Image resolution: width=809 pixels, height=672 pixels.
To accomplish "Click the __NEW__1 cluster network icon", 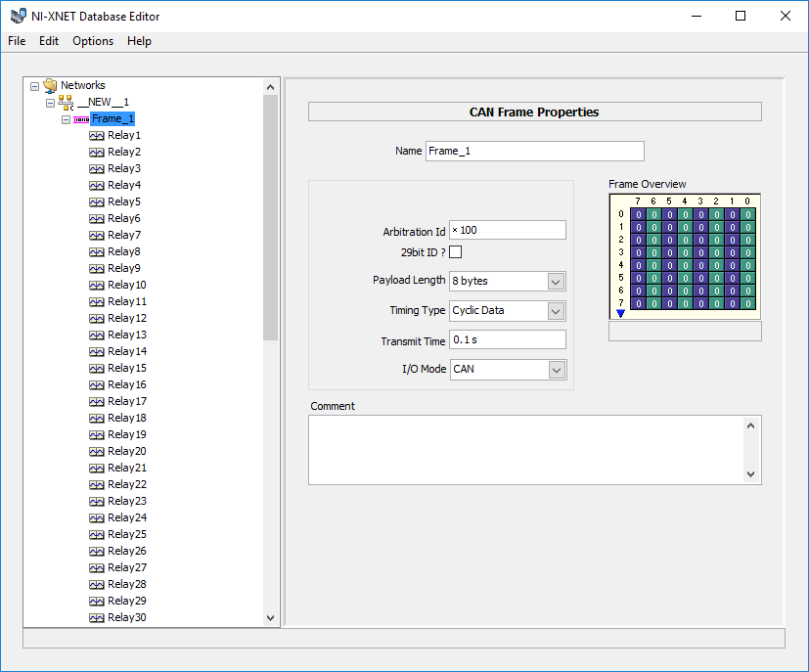I will pyautogui.click(x=66, y=102).
